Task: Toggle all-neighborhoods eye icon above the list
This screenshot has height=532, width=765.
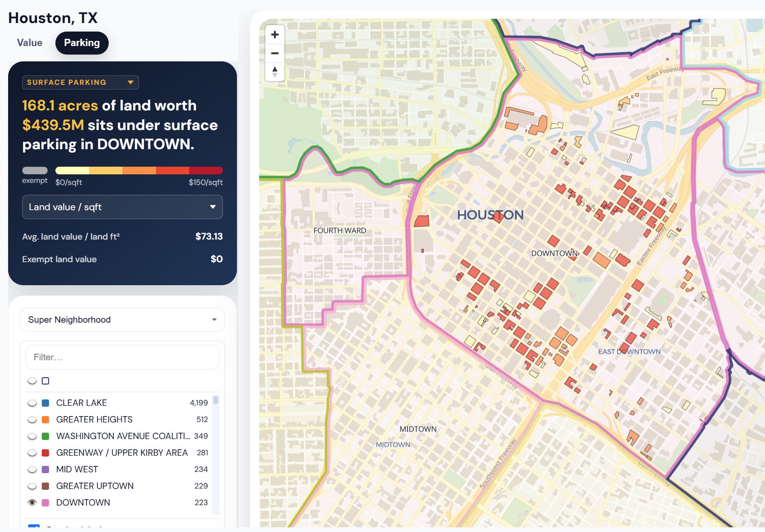Action: 32,381
